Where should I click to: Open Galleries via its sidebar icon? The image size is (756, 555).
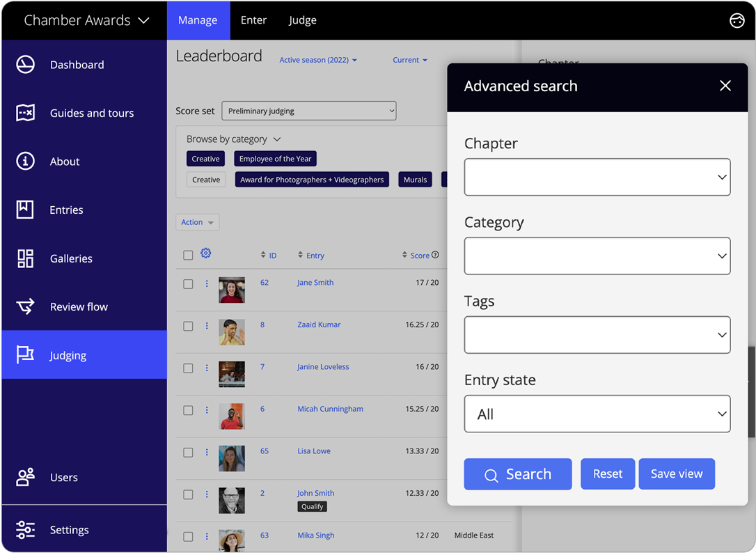click(25, 258)
